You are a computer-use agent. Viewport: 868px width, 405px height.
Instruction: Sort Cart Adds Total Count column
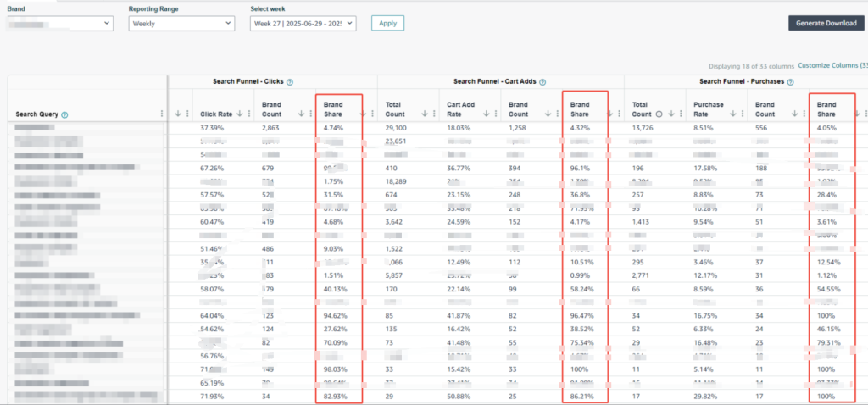coord(424,114)
